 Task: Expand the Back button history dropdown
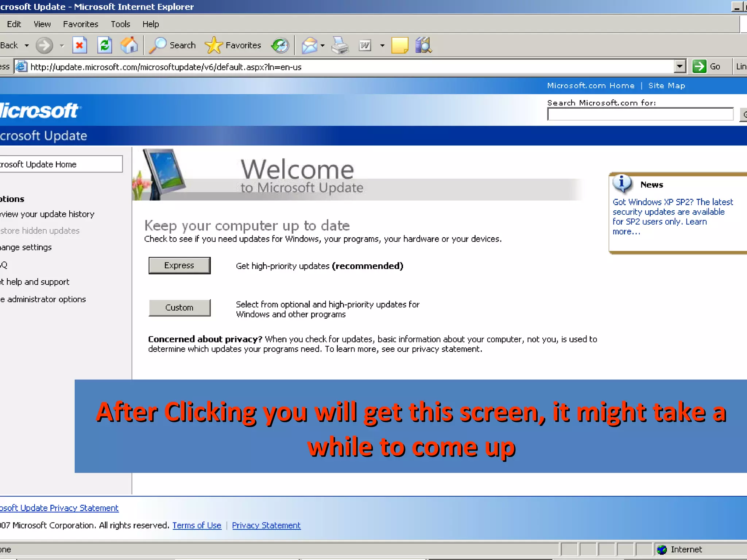27,46
